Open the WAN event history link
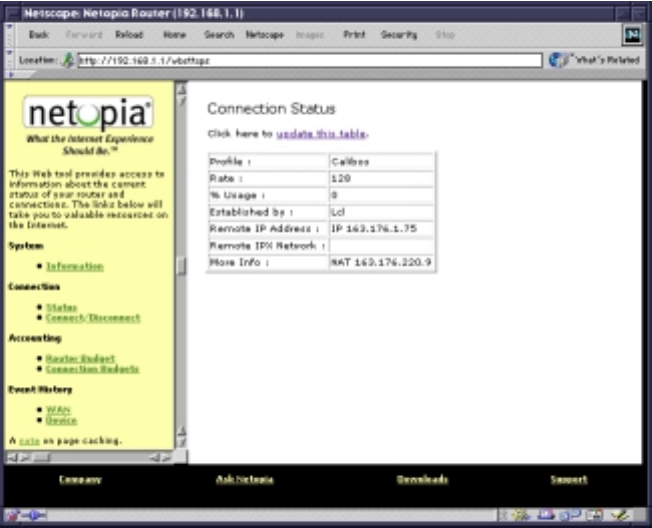This screenshot has height=528, width=652. point(58,410)
